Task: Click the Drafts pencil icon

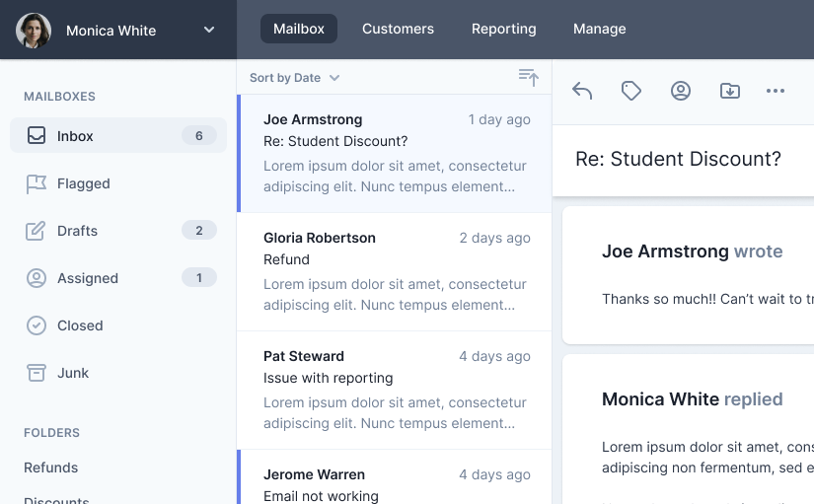Action: [36, 231]
